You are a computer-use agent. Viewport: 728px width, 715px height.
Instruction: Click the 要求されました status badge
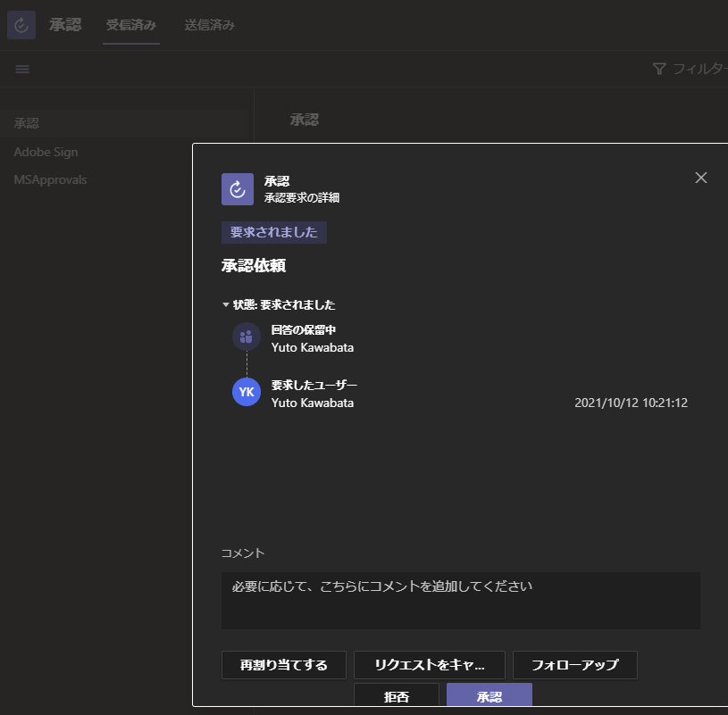tap(273, 232)
